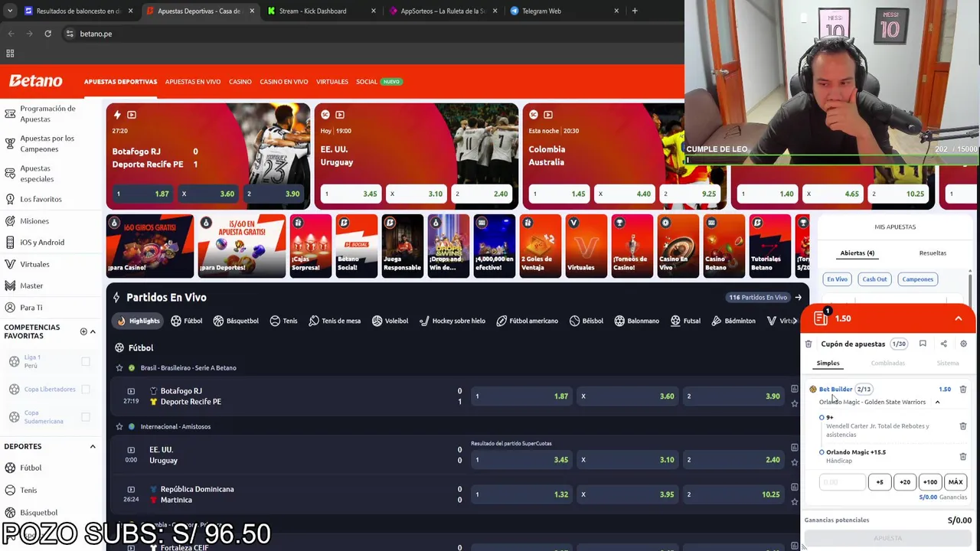Check Liga 1 Perú favorite checkbox
The width and height of the screenshot is (980, 551).
(x=86, y=361)
